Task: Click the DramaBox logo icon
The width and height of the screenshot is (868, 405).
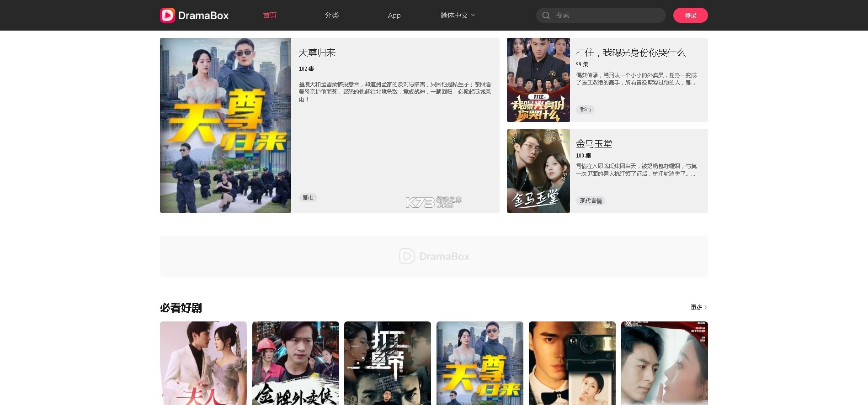Action: [168, 15]
